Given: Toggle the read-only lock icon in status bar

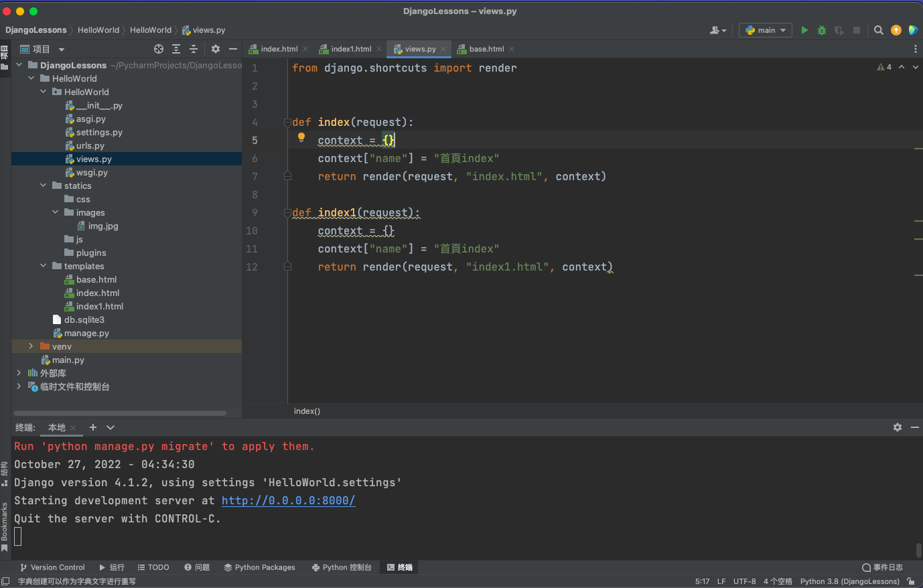Looking at the screenshot, I should tap(911, 581).
